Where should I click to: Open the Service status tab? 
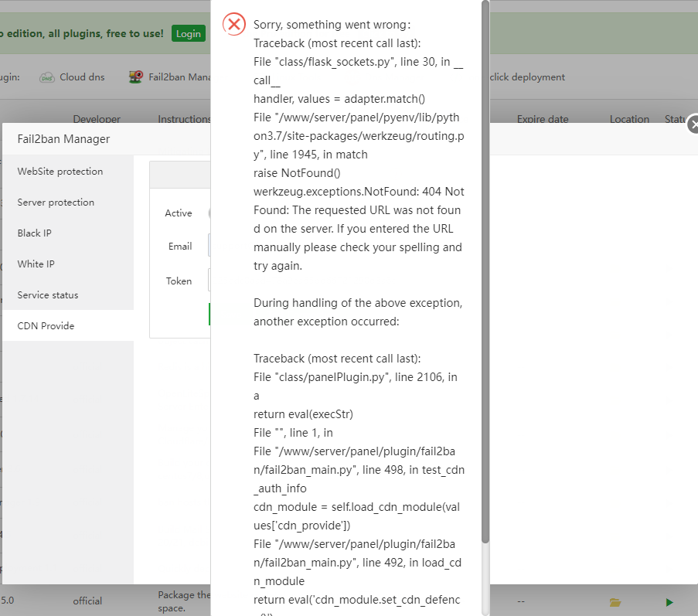[48, 295]
